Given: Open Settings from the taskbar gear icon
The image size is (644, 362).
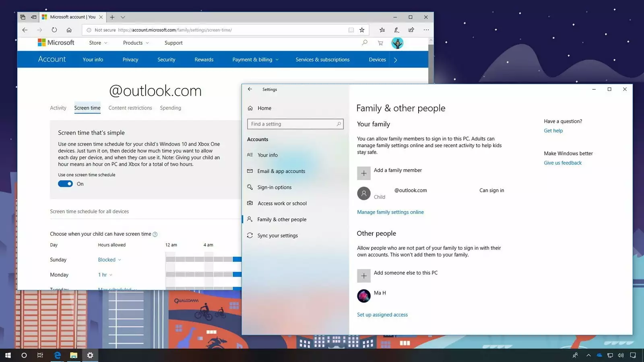Looking at the screenshot, I should click(90, 355).
